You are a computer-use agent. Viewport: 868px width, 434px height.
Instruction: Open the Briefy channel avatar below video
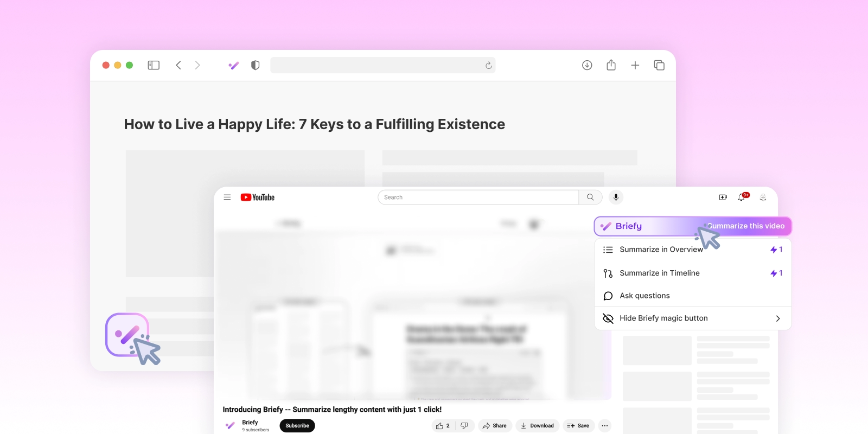230,425
